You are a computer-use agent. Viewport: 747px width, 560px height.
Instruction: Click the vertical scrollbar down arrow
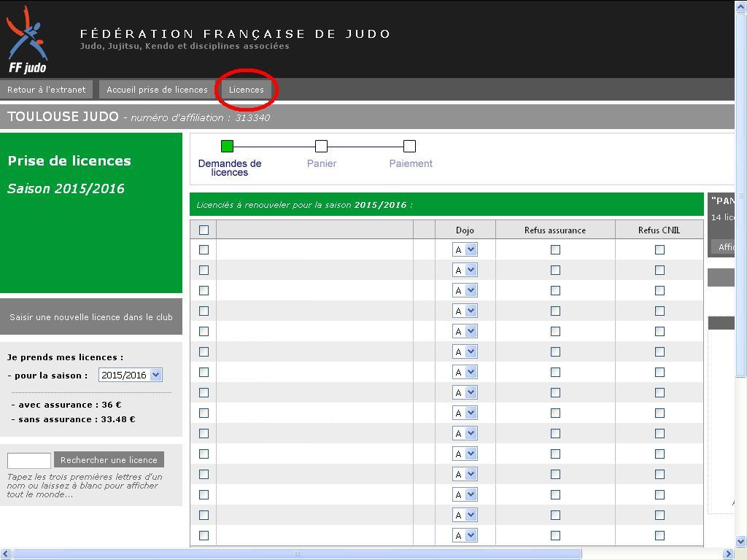[x=740, y=541]
